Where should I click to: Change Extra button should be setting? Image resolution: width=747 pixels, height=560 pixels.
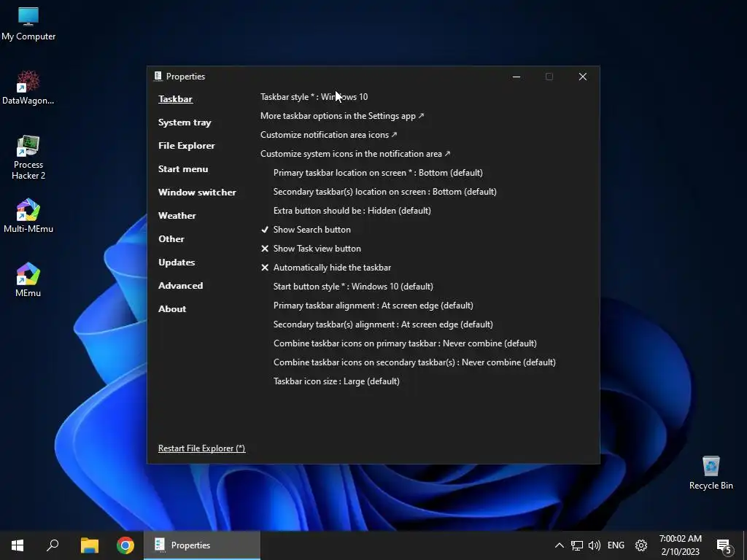[352, 211]
